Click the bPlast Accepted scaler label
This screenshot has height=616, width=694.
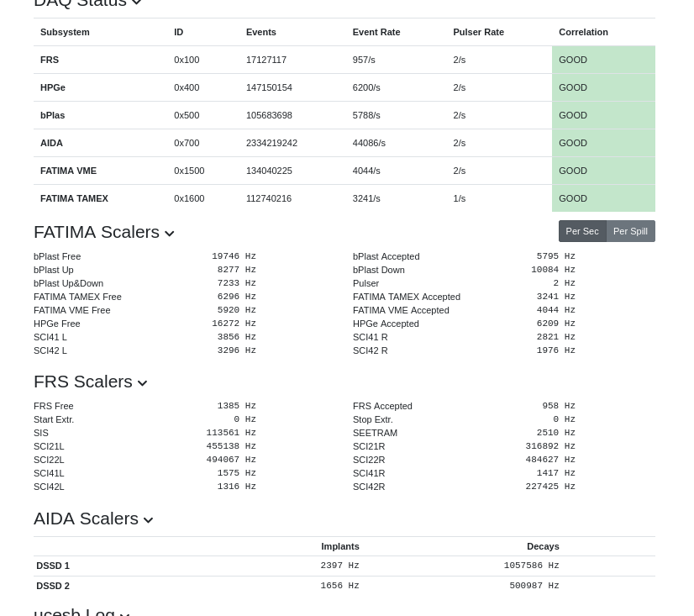pos(386,256)
